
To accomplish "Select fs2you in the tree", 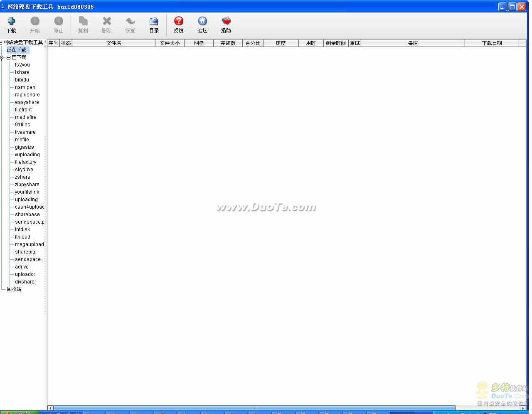I will 22,65.
